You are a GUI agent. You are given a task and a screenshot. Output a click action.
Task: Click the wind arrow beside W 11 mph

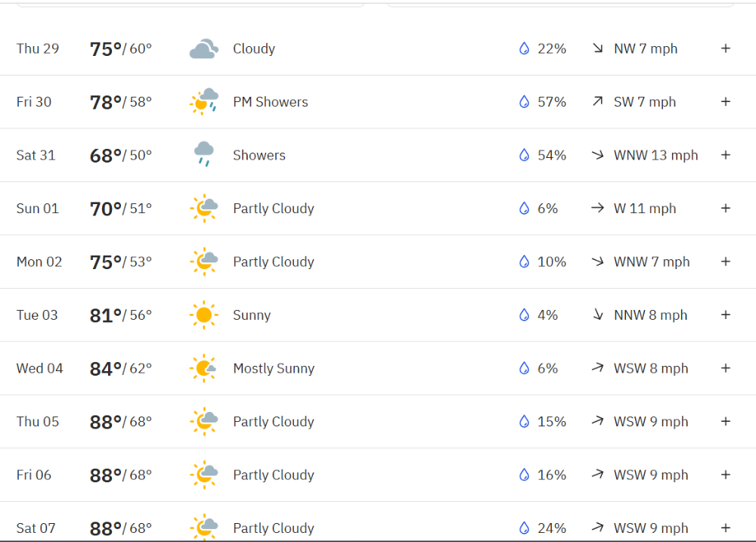(598, 208)
